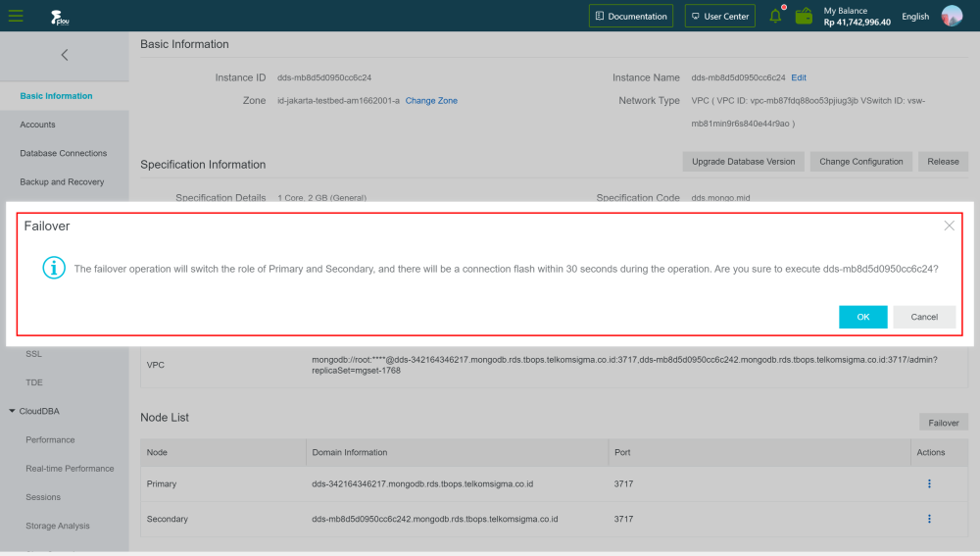
Task: Click My Balance amount in header
Action: coord(857,22)
